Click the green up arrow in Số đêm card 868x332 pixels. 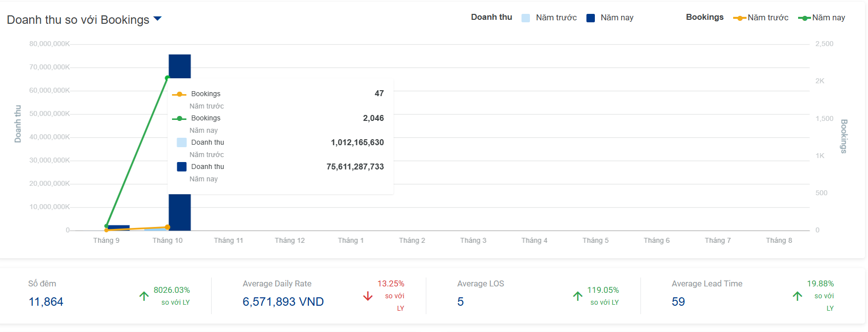tap(144, 296)
